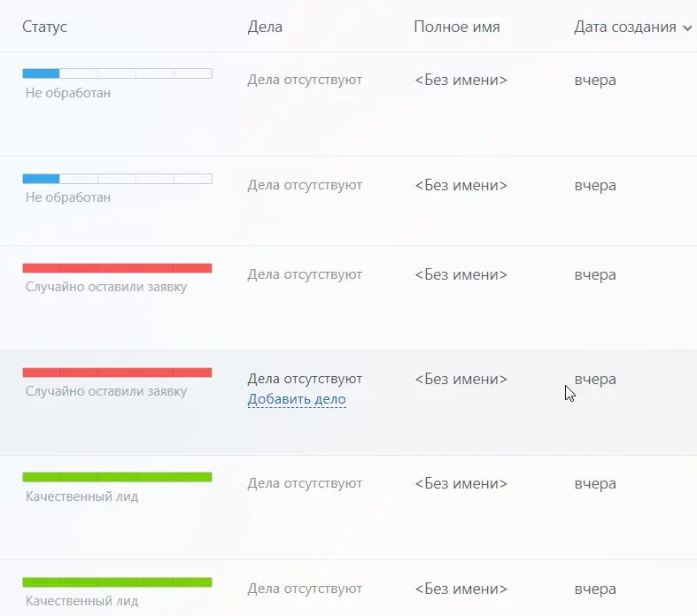The width and height of the screenshot is (697, 616).
Task: Sort list by Дата создания column header
Action: click(624, 27)
